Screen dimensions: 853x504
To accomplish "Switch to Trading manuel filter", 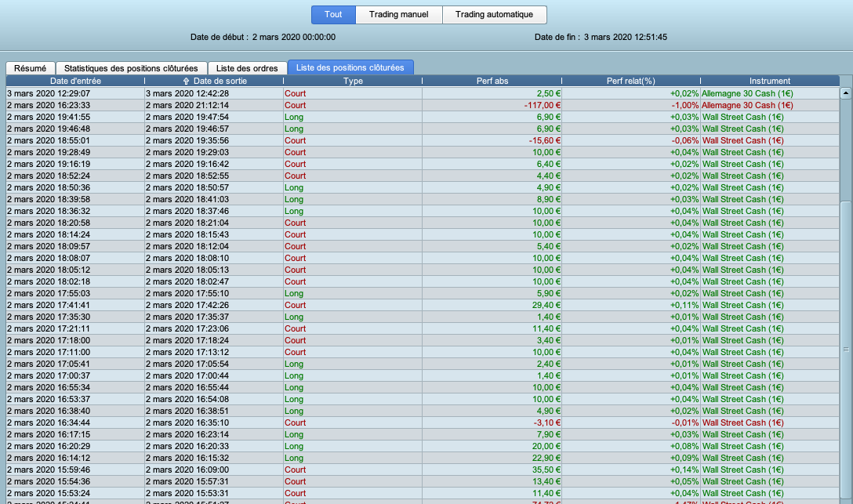I will 398,15.
